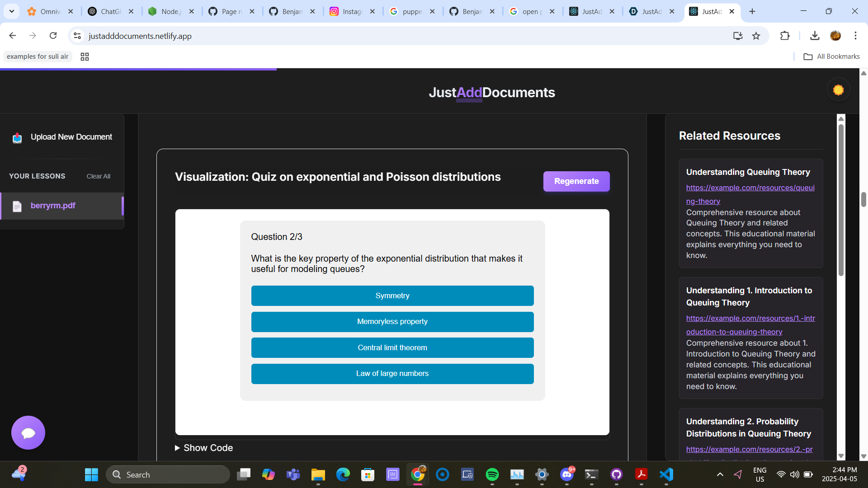Click the Upload New Document icon
This screenshot has height=488, width=868.
pyautogui.click(x=17, y=137)
